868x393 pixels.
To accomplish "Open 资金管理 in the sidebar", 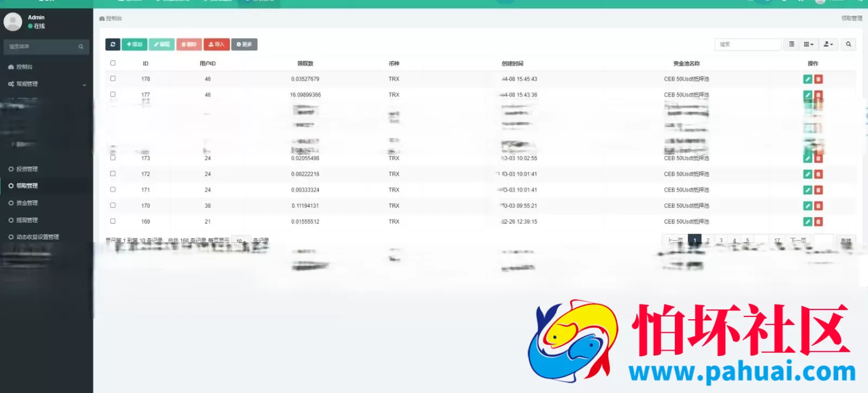I will 47,203.
